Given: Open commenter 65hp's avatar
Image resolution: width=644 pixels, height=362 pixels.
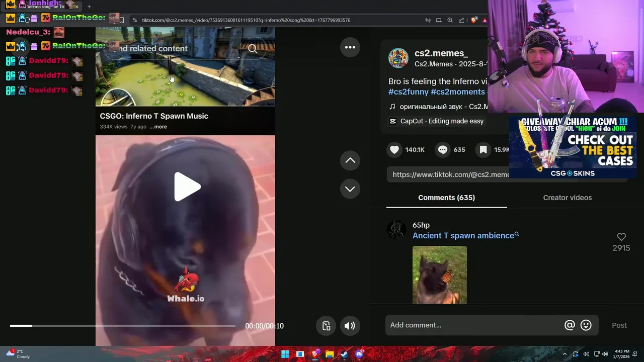Looking at the screenshot, I should click(396, 230).
